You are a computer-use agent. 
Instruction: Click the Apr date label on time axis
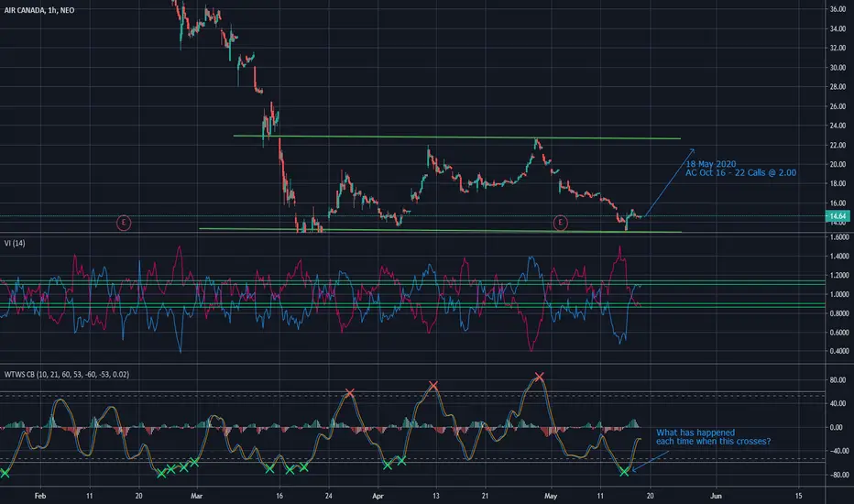point(378,496)
